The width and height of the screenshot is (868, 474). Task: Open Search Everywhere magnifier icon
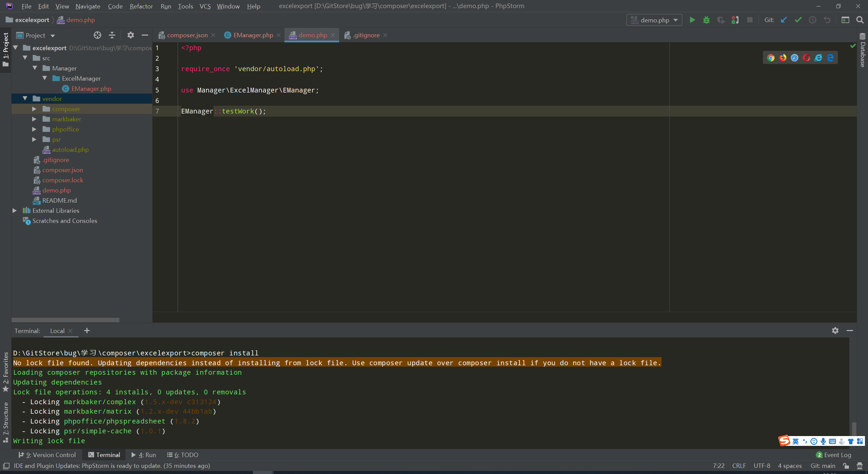pyautogui.click(x=860, y=20)
